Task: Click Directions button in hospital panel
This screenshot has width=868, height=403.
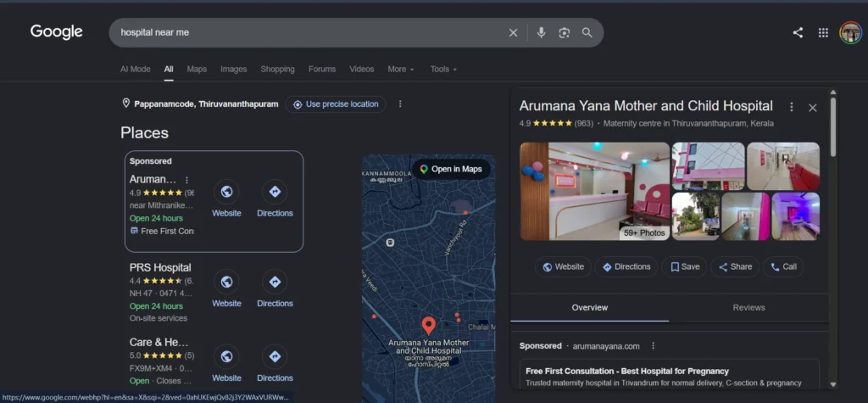Action: 626,266
